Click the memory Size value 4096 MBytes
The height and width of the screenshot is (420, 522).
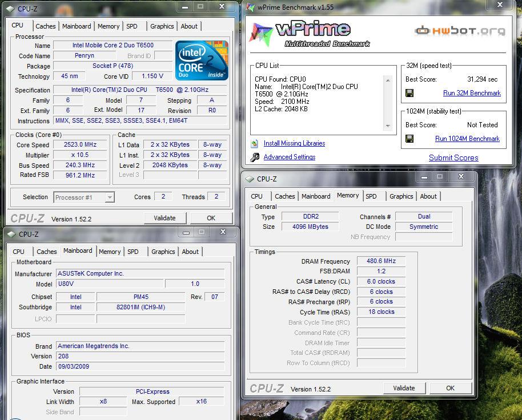(310, 227)
